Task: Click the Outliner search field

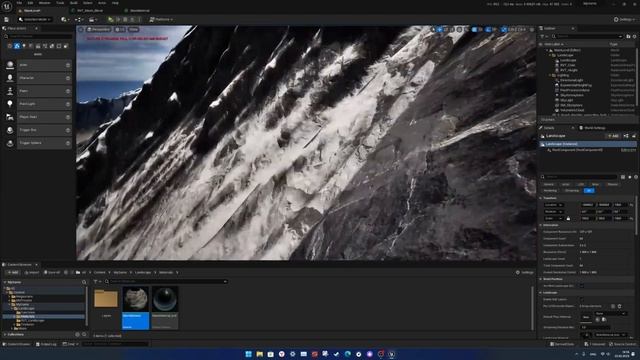Action: tap(588, 36)
